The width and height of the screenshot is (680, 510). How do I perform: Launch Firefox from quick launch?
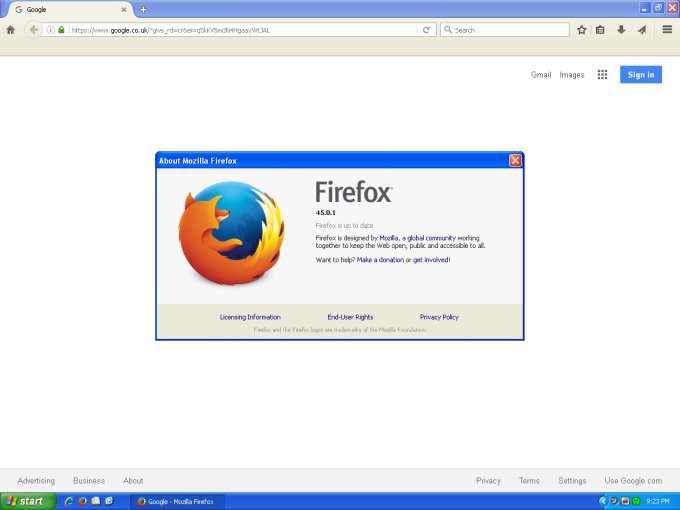tap(82, 501)
